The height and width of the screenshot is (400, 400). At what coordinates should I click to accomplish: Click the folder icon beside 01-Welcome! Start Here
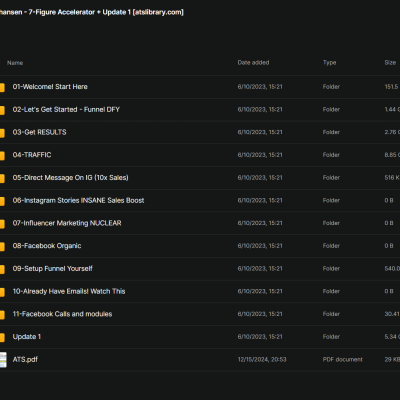click(2, 88)
